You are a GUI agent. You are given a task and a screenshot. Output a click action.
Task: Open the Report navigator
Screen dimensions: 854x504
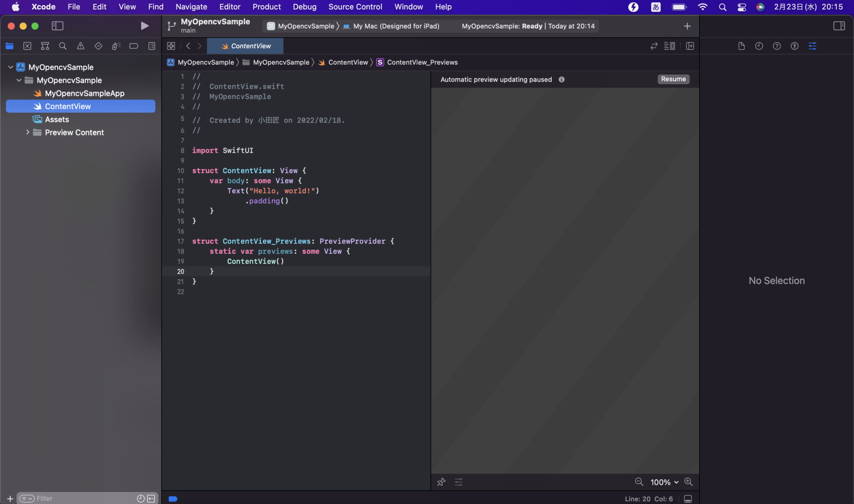pos(151,46)
